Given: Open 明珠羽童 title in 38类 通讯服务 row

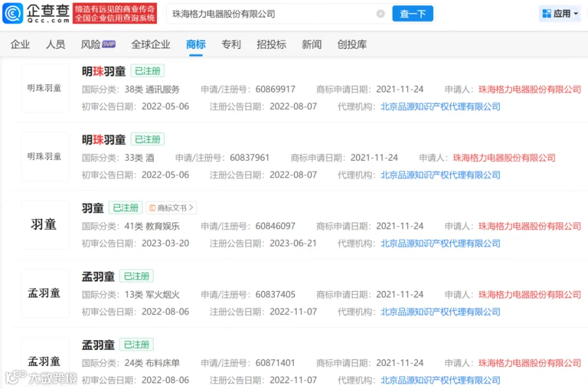Looking at the screenshot, I should 103,71.
